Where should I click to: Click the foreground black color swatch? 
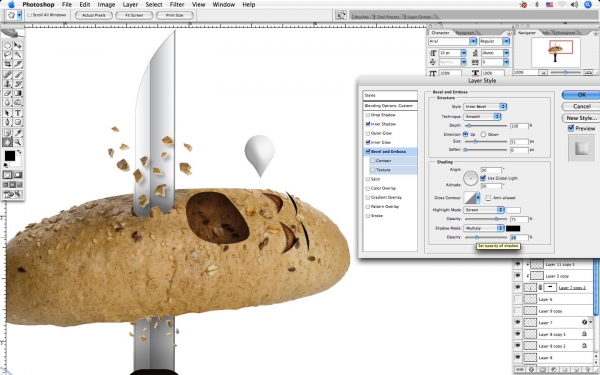10,156
